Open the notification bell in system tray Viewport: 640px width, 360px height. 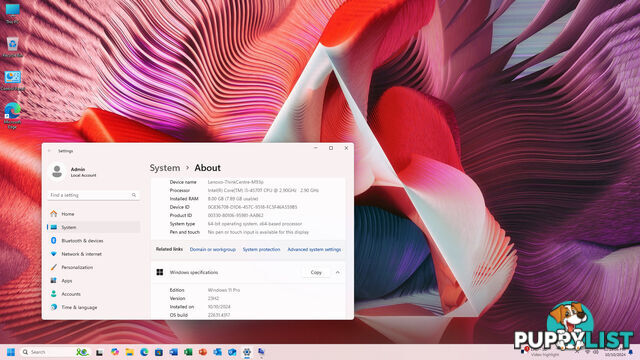[631, 352]
